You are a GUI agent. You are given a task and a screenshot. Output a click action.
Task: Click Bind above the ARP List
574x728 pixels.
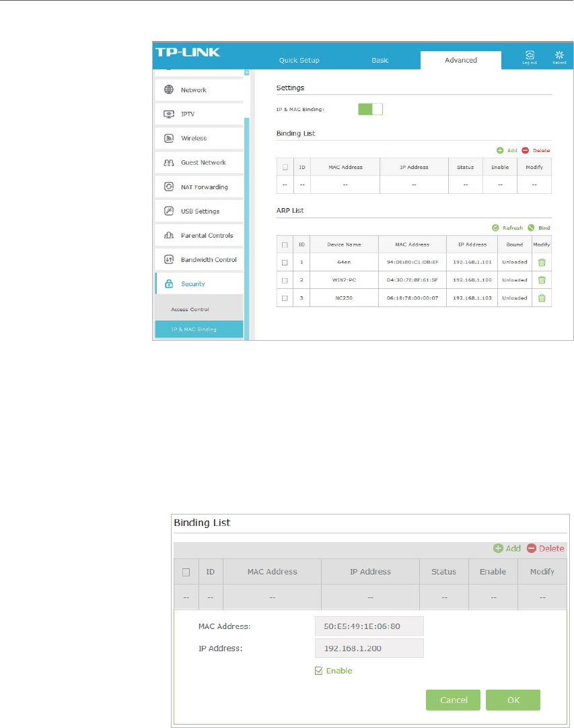coord(539,228)
